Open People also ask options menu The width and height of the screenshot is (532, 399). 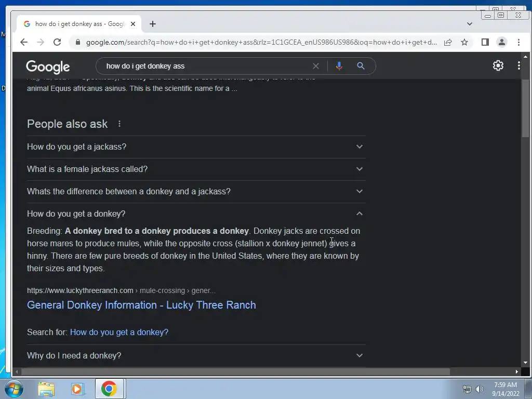119,124
